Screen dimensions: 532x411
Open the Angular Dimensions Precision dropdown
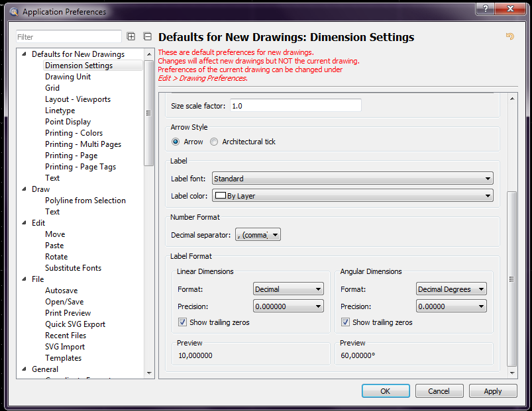click(451, 306)
